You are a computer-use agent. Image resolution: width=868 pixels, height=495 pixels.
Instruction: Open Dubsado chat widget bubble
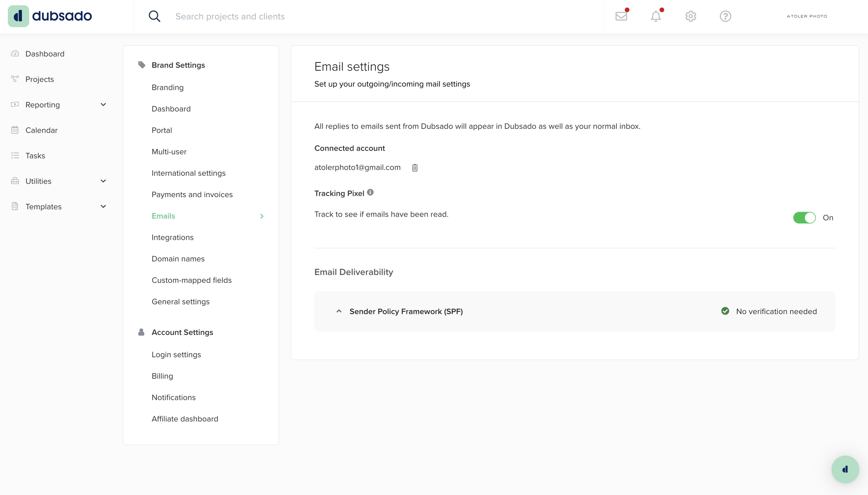click(845, 469)
